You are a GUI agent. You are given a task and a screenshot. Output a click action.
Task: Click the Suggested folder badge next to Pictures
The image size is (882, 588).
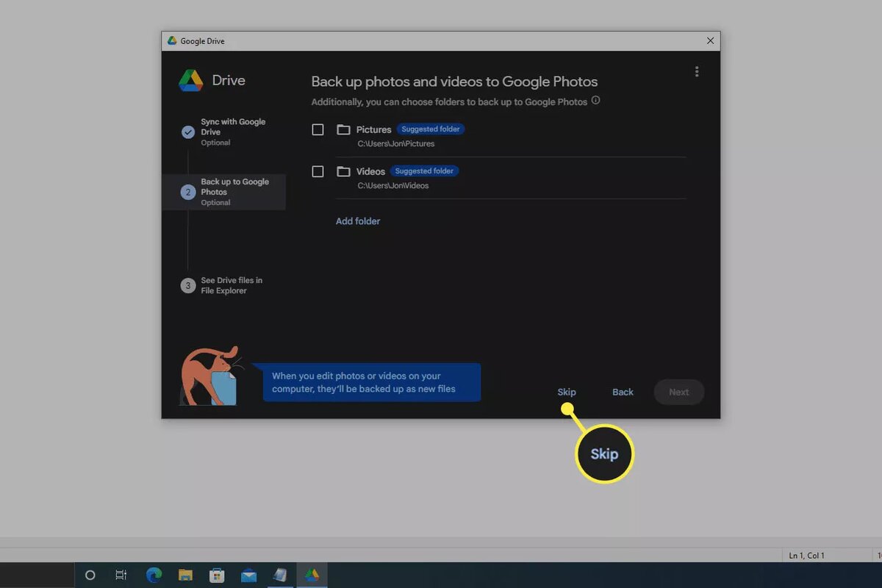point(431,129)
